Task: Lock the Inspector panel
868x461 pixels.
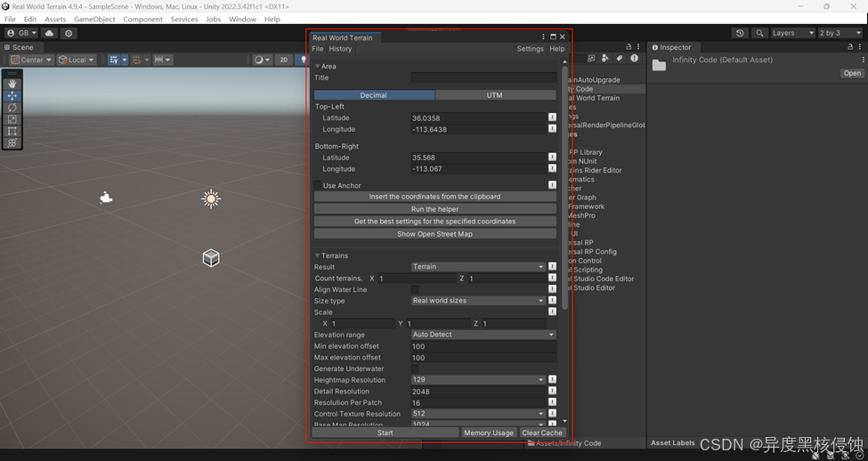Action: (x=851, y=47)
